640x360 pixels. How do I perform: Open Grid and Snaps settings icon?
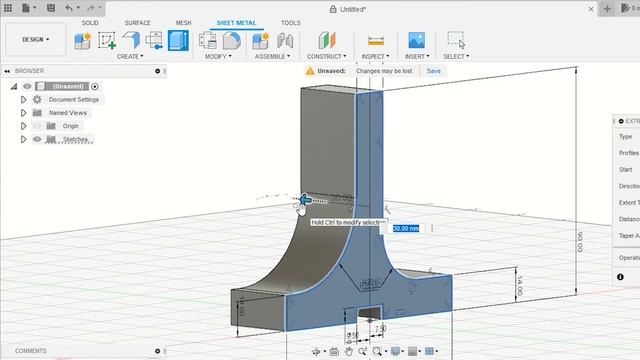(413, 351)
